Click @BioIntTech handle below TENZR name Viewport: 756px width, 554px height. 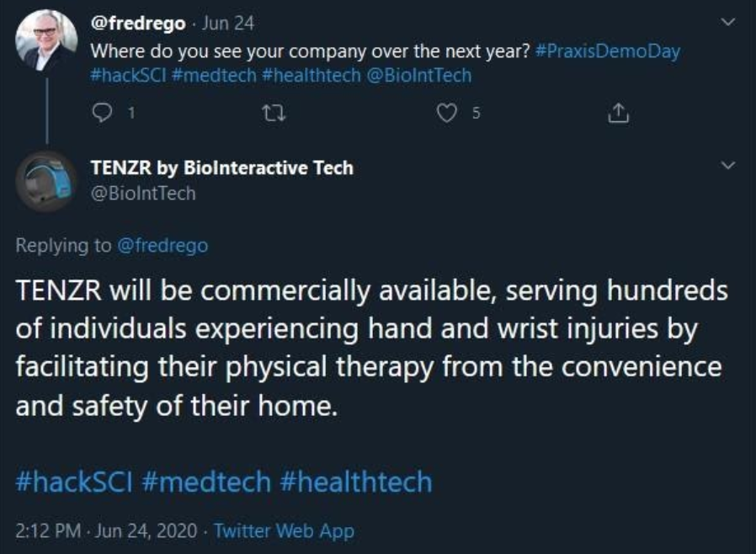[x=142, y=194]
